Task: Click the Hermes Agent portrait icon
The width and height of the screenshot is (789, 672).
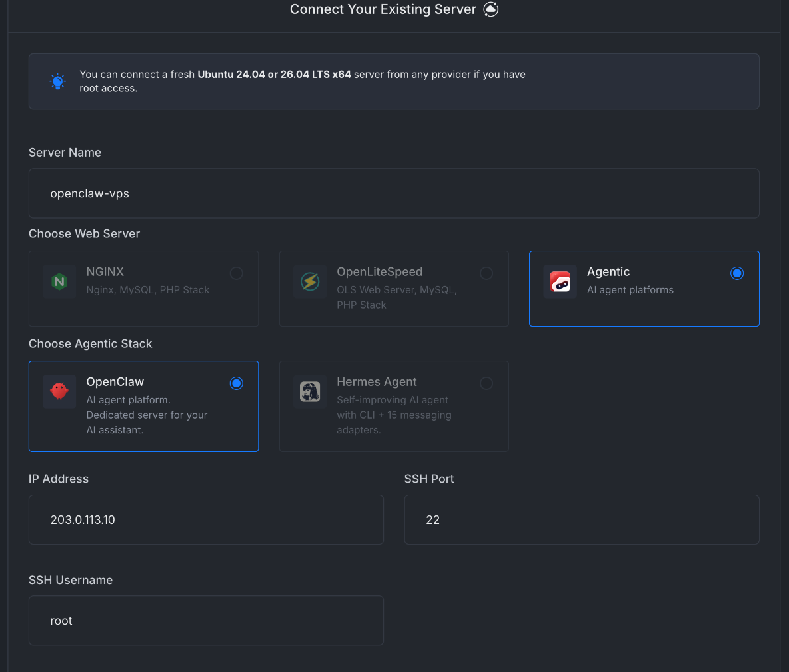Action: (310, 391)
